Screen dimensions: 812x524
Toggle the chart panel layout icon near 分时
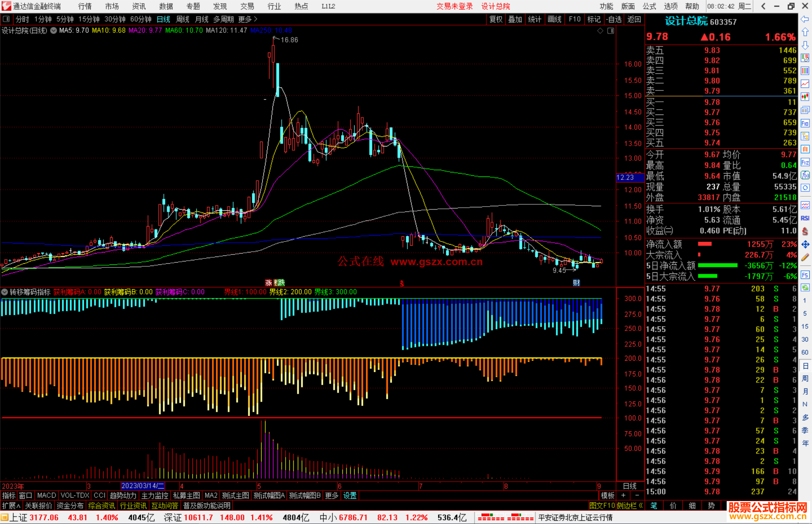(6, 19)
